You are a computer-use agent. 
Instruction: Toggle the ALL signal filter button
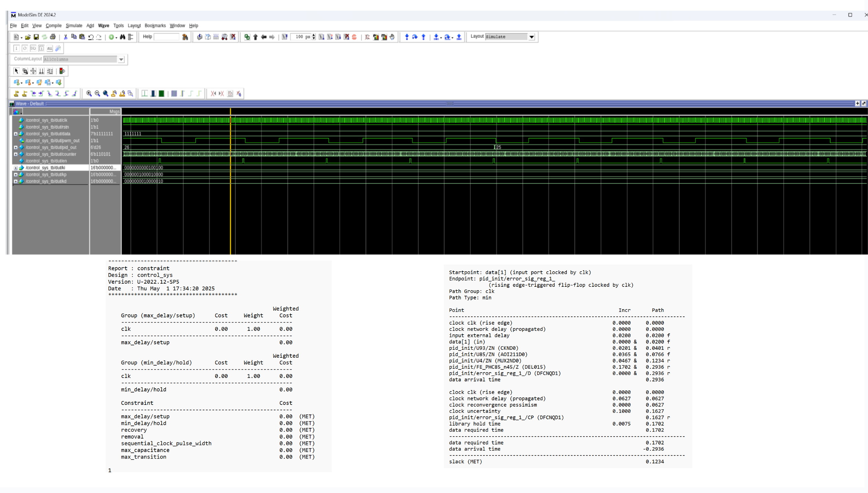[50, 48]
